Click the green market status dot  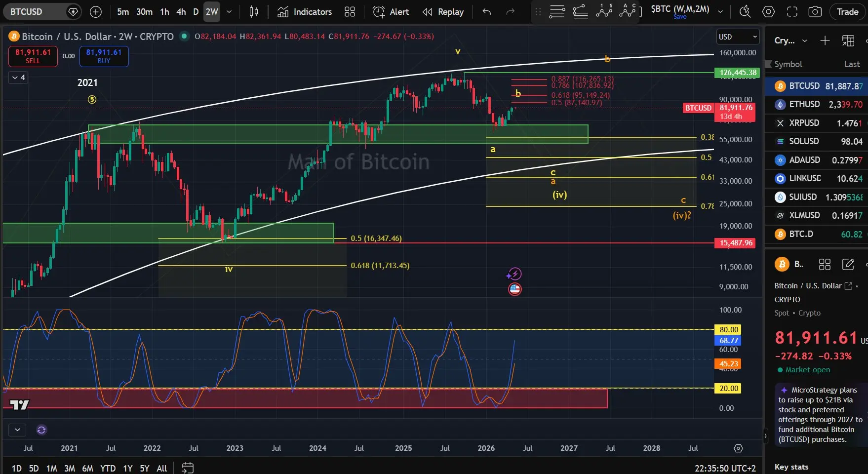[x=184, y=36]
